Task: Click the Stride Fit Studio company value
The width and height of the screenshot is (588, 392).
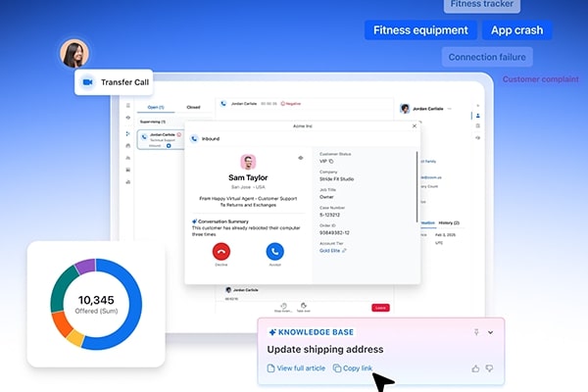Action: 336,179
